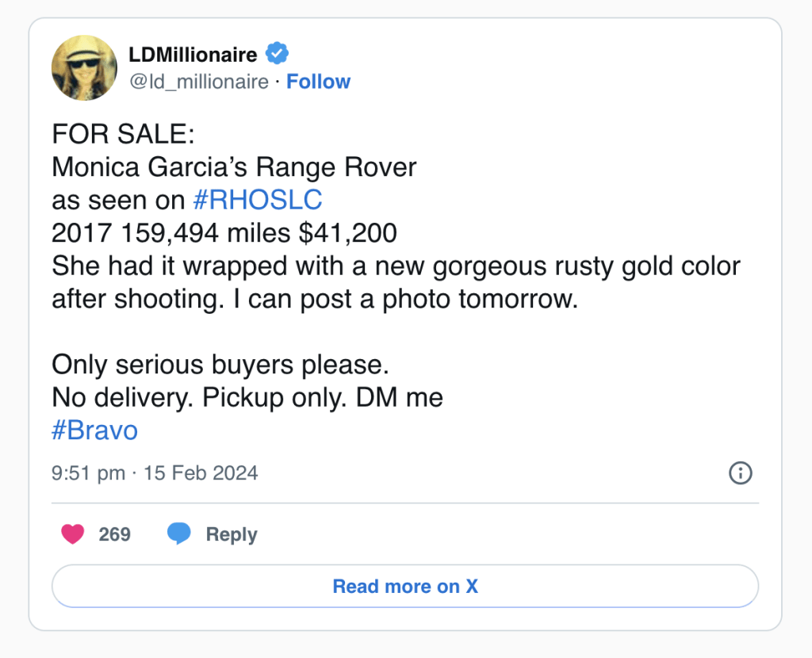Image resolution: width=812 pixels, height=658 pixels.
Task: Click the Read more on X button
Action: (x=405, y=587)
